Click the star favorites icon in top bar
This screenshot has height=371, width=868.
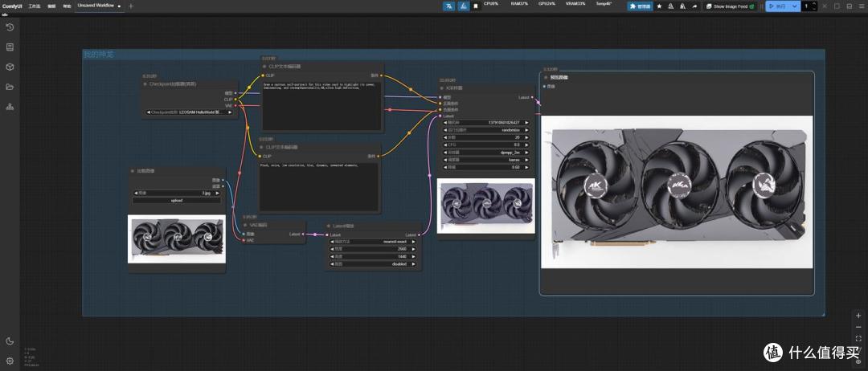[x=659, y=6]
